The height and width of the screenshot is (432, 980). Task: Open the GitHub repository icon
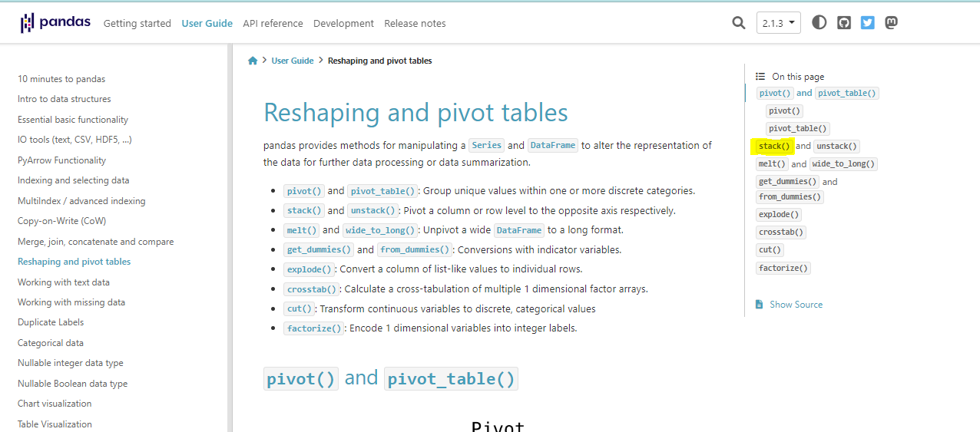tap(844, 23)
